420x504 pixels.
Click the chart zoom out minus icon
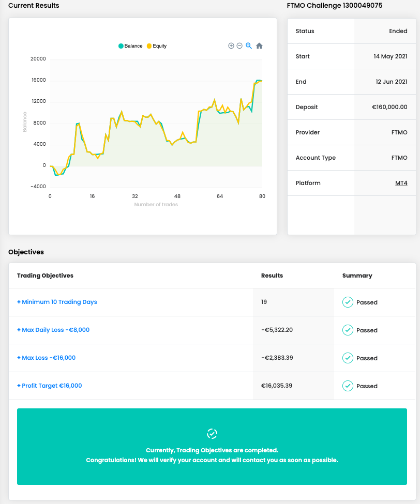pyautogui.click(x=239, y=45)
